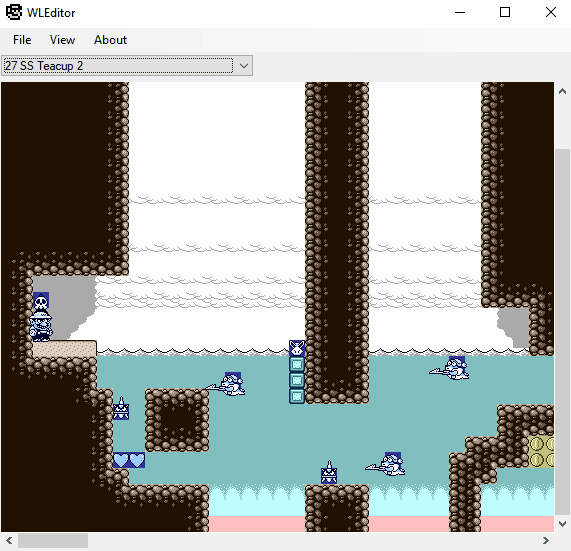Viewport: 571px width, 551px height.
Task: Click the square rock block in the water
Action: pos(177,420)
